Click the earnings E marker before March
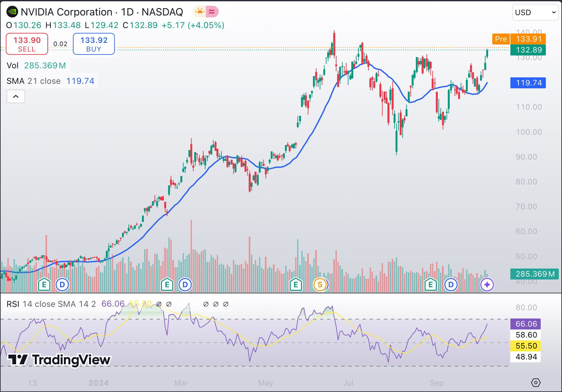Viewport: 562px width, 392px height. [167, 285]
